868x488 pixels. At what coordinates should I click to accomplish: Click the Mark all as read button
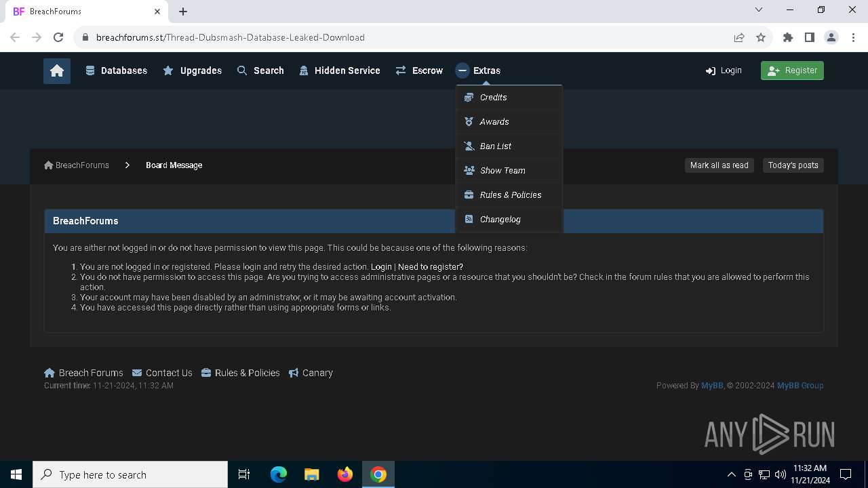coord(719,165)
